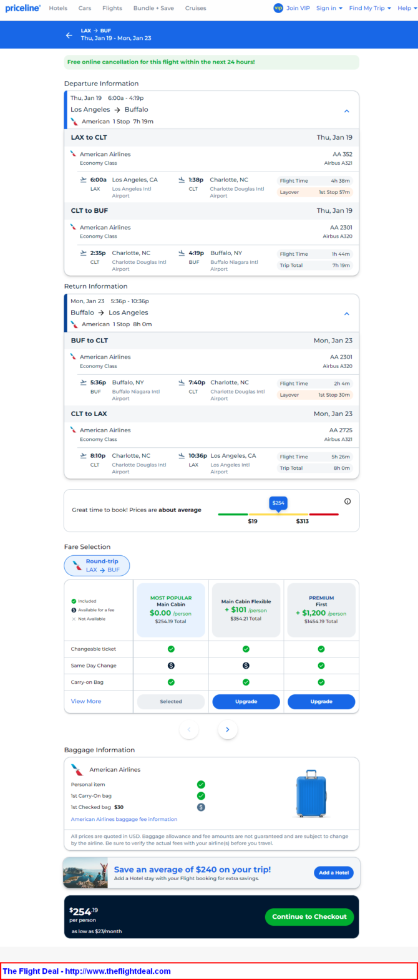Open The Flight Deal website link
Viewport: 418px width, 980px height.
(x=87, y=971)
